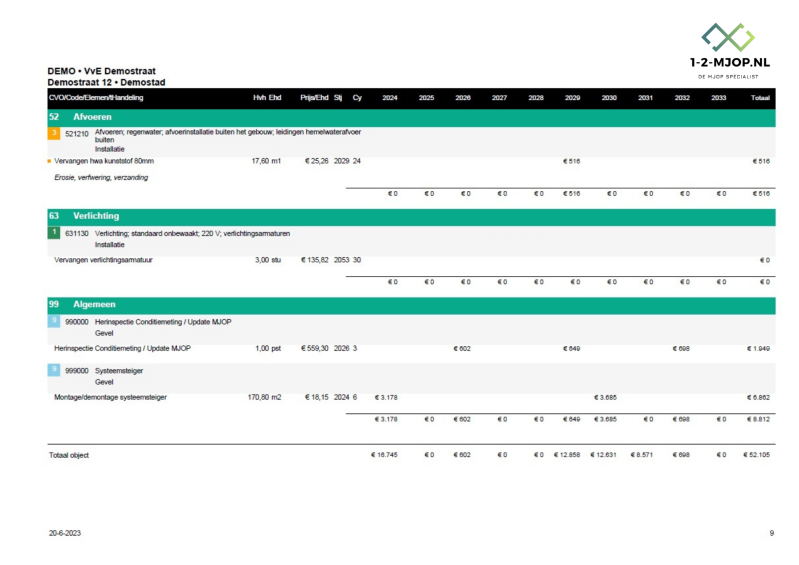Click the '52 Afvoeren' section header

coord(411,117)
